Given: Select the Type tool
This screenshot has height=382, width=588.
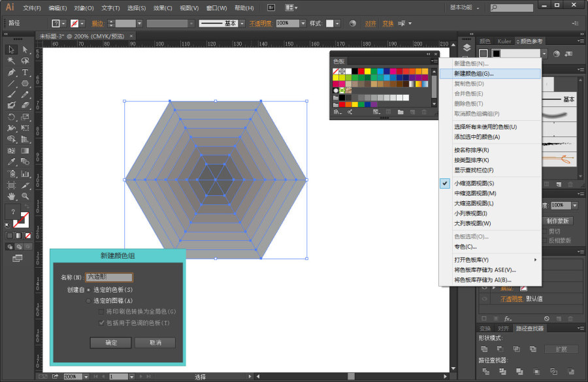Looking at the screenshot, I should pyautogui.click(x=25, y=72).
